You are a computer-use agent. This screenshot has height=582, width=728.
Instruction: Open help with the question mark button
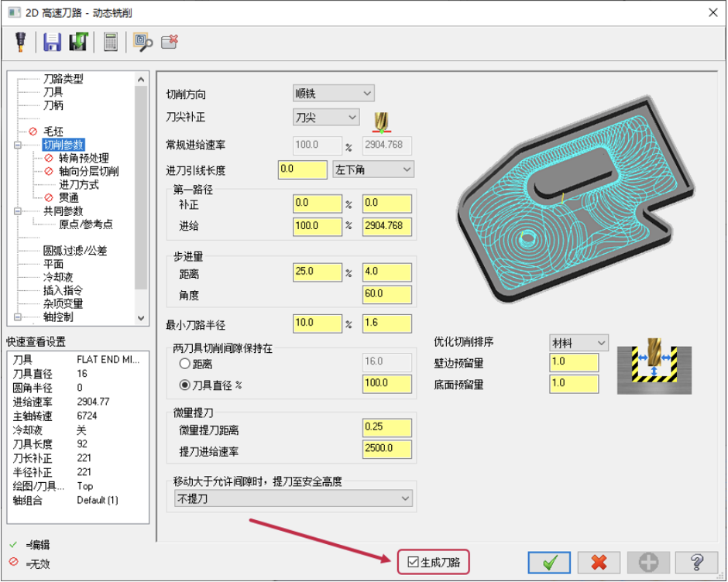[696, 563]
